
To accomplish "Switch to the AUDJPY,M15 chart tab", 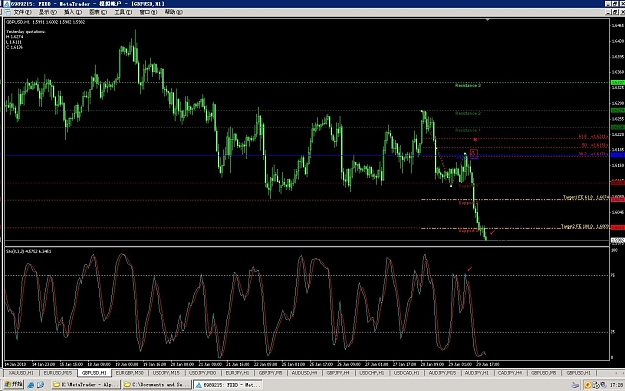I will click(x=442, y=373).
